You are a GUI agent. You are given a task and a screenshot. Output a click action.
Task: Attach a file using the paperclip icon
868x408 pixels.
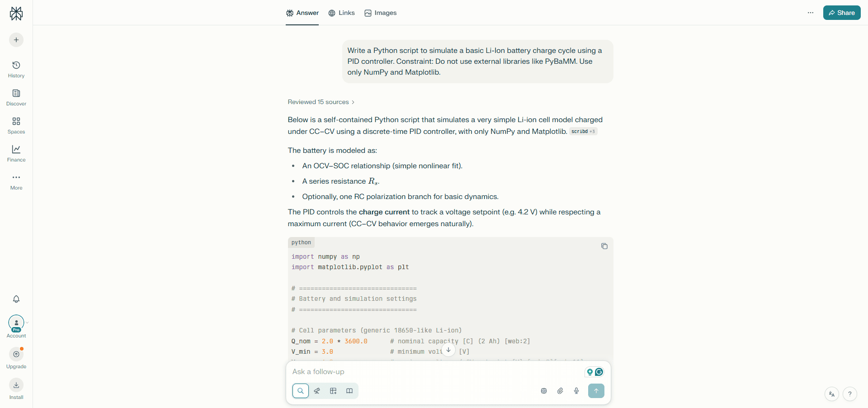[560, 391]
